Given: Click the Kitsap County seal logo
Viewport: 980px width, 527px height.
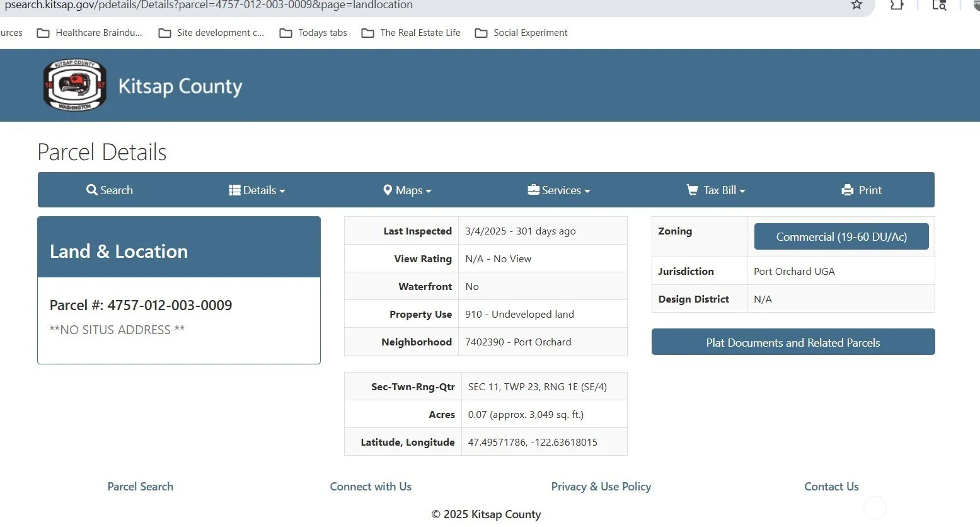Looking at the screenshot, I should pyautogui.click(x=74, y=85).
